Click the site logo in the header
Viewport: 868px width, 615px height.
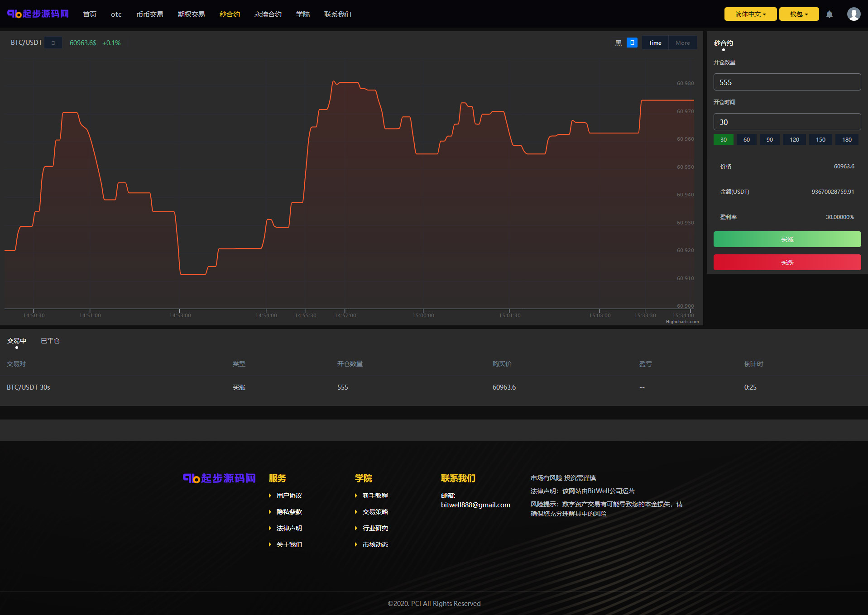pos(38,14)
